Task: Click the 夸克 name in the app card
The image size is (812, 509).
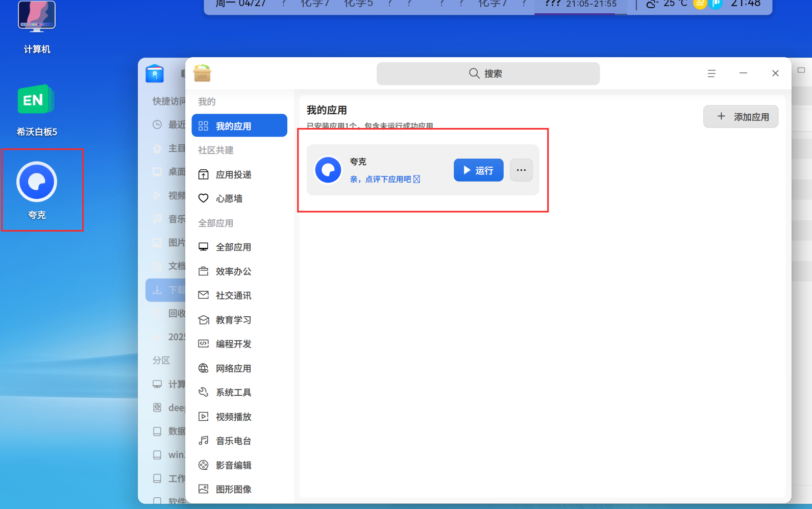Action: [x=358, y=162]
